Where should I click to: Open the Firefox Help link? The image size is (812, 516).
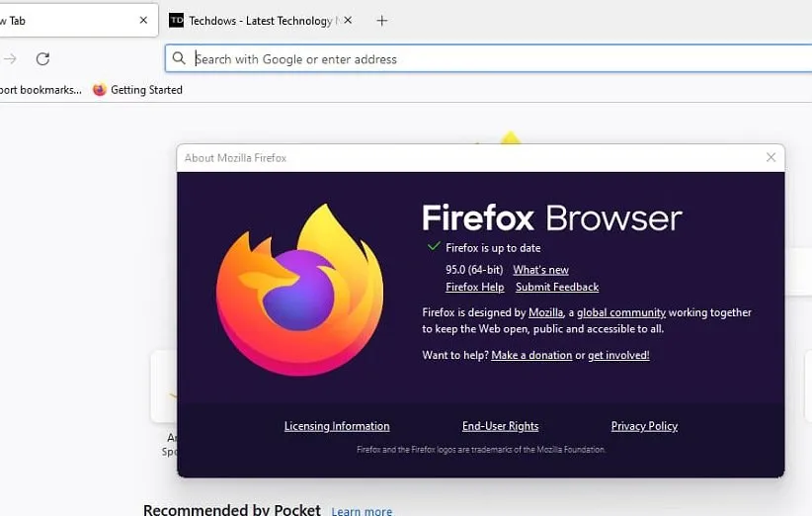click(x=474, y=287)
